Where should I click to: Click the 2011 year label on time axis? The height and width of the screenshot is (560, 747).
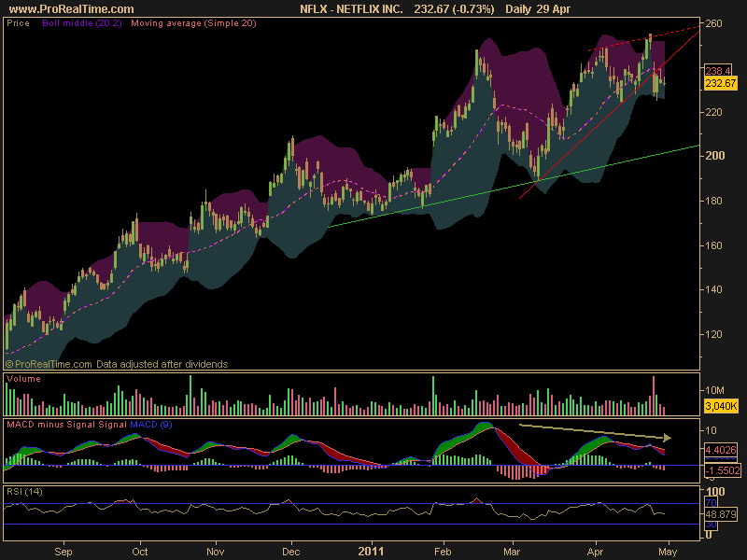tap(371, 552)
